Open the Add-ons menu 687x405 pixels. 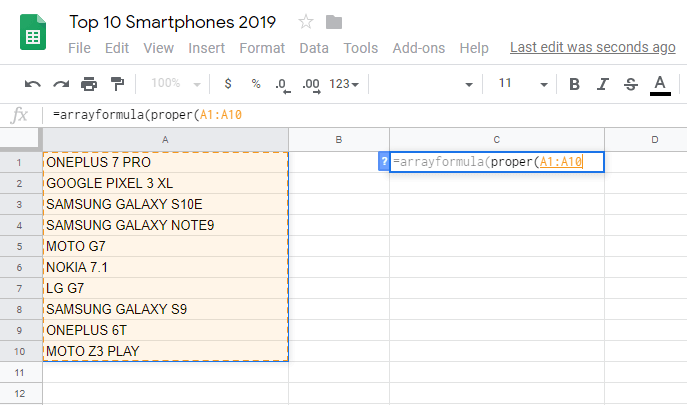coord(418,48)
